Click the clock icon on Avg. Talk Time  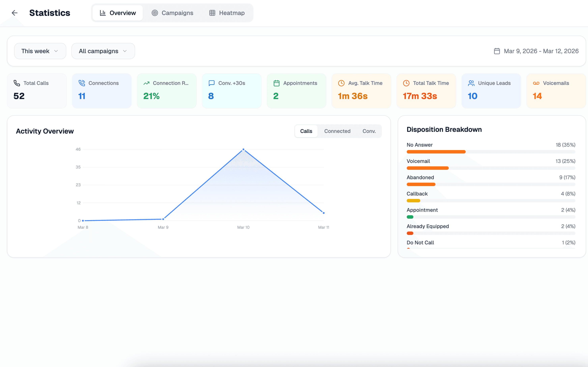[x=341, y=83]
